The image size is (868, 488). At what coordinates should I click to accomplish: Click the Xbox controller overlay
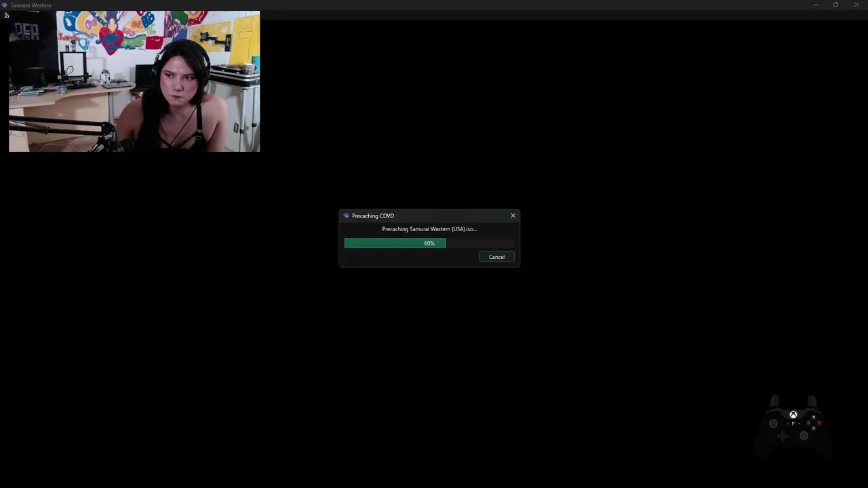point(793,426)
